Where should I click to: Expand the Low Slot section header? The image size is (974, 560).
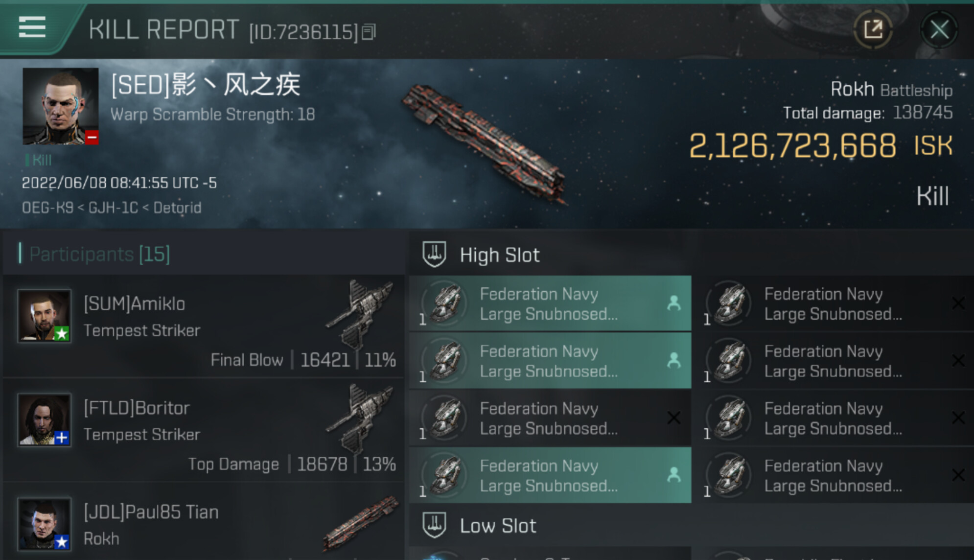click(x=498, y=526)
